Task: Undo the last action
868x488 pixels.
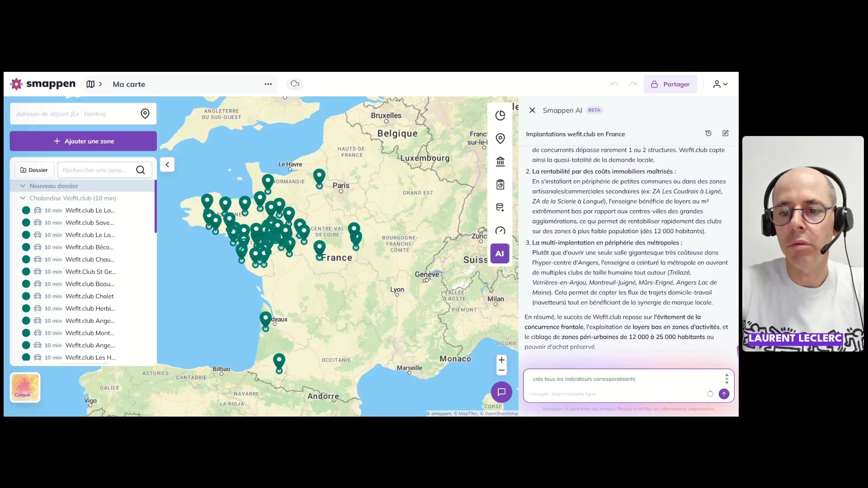Action: [x=614, y=84]
